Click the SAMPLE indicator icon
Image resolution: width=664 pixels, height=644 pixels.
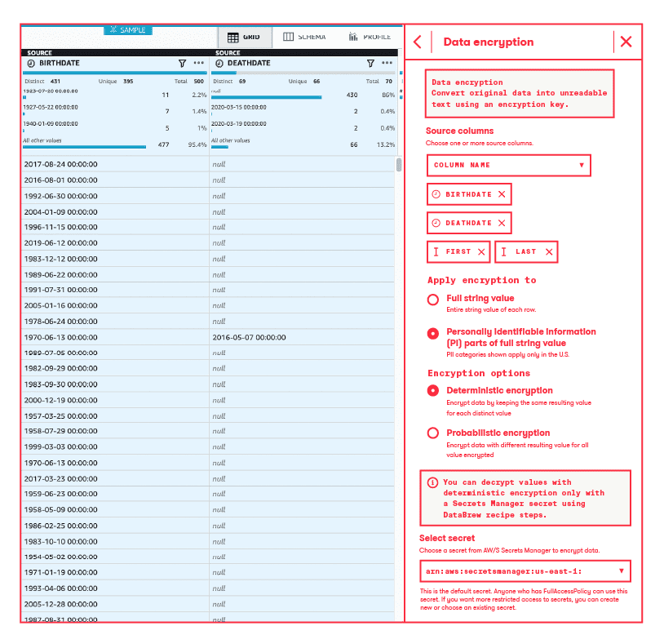tap(113, 29)
